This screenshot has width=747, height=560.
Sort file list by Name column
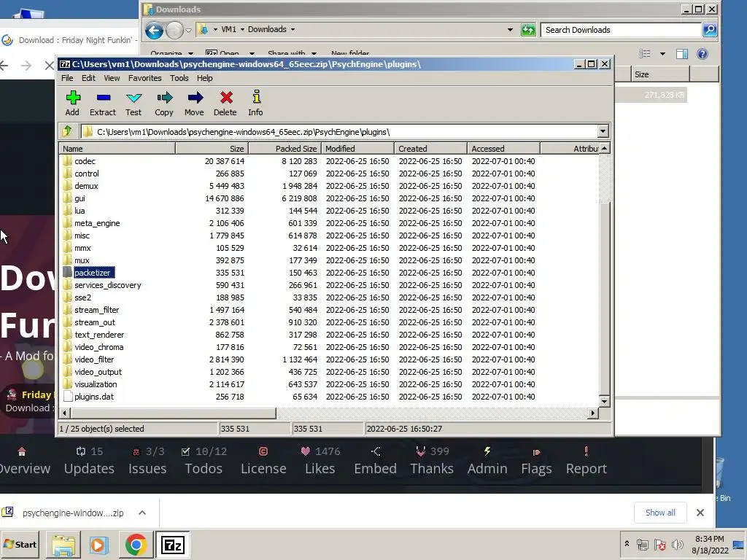point(117,148)
